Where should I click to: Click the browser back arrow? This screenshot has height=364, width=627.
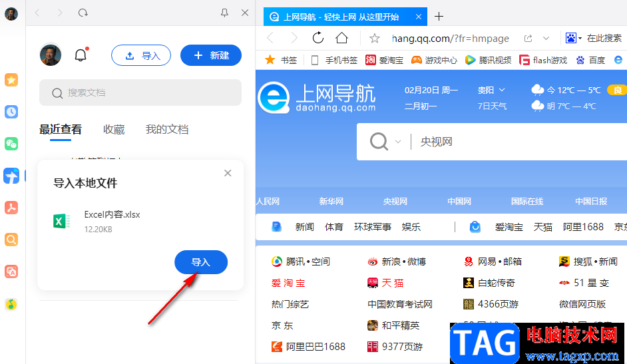coord(270,38)
